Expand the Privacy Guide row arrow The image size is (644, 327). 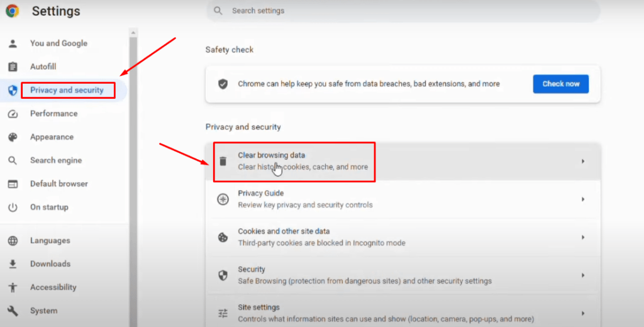[583, 199]
